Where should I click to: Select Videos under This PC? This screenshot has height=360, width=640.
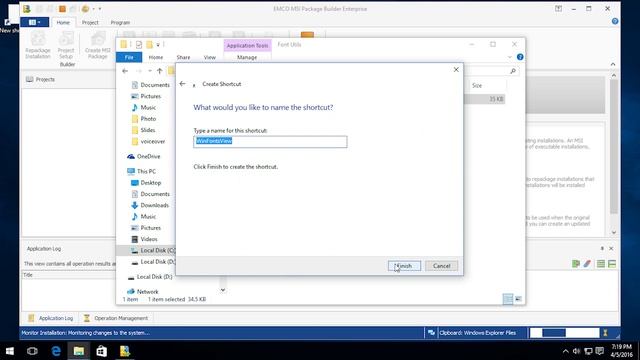[x=144, y=239]
